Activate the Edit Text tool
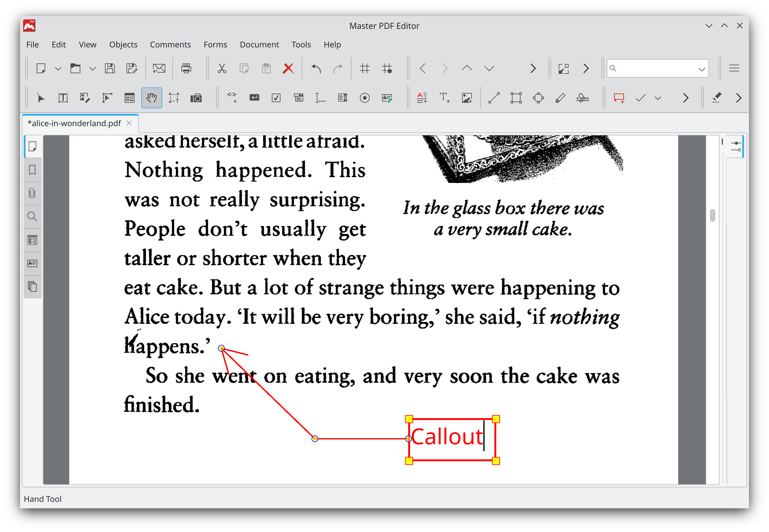769x532 pixels. click(x=63, y=98)
